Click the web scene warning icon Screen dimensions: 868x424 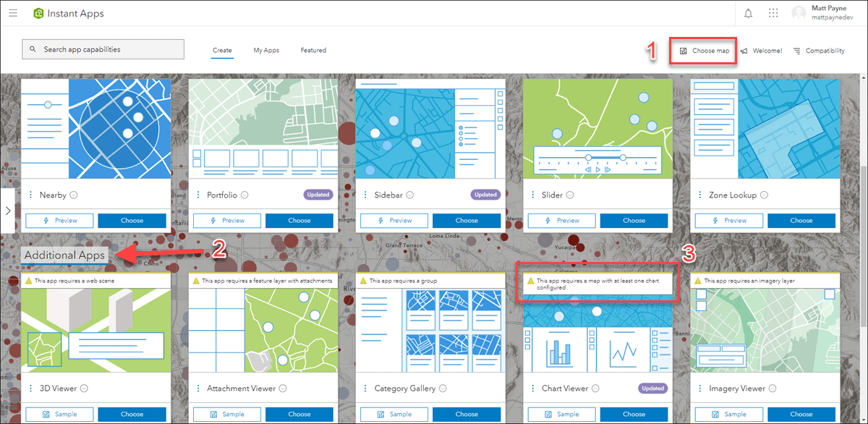tap(28, 280)
